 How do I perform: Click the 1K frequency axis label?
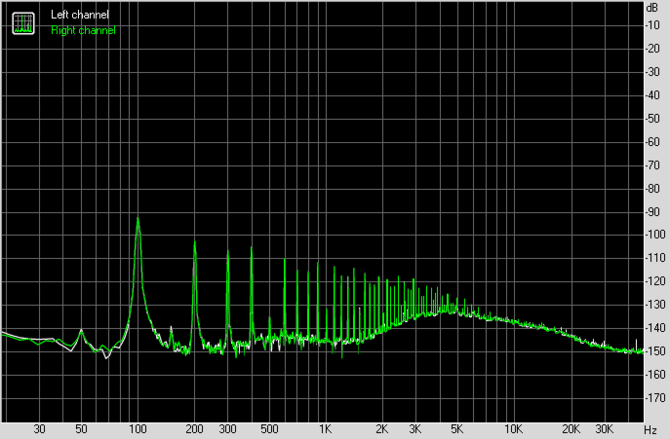coord(325,429)
